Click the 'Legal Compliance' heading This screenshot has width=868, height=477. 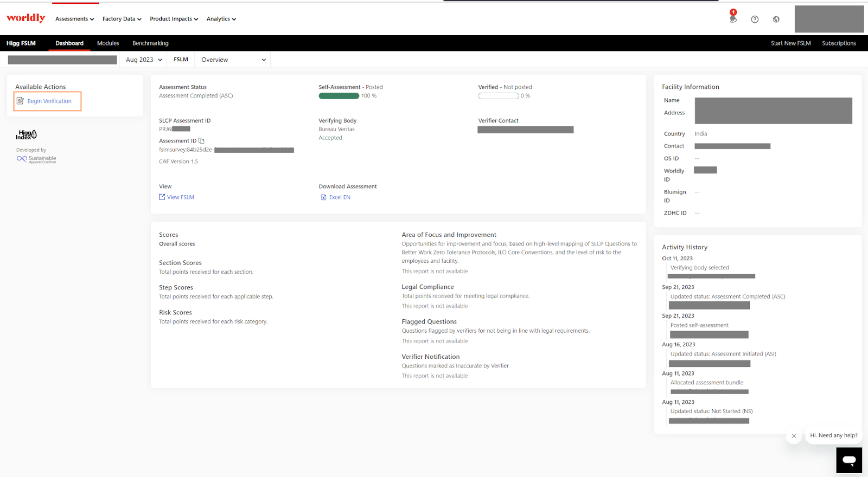427,287
